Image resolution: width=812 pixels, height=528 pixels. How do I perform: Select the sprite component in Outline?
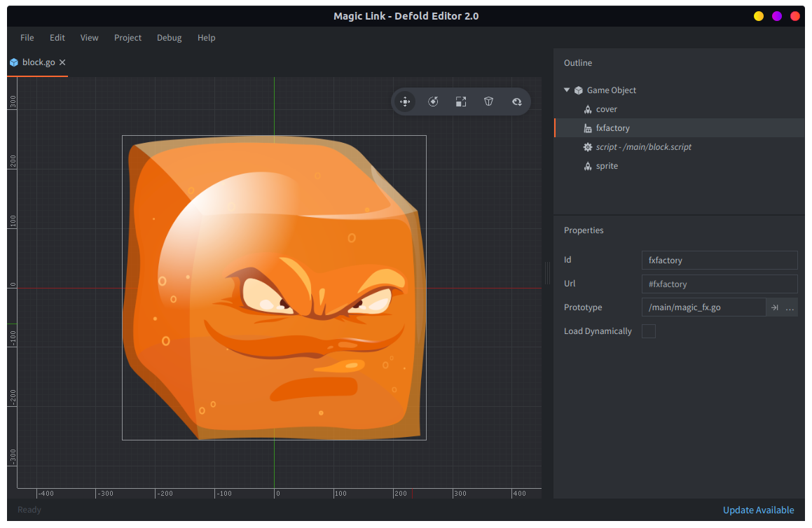point(607,166)
